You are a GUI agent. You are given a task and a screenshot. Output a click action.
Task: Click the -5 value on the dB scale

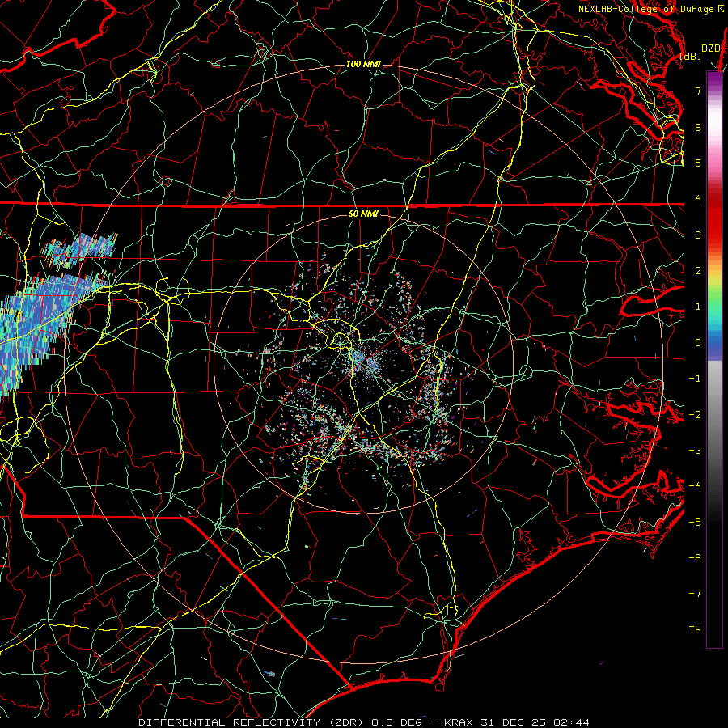pyautogui.click(x=695, y=523)
